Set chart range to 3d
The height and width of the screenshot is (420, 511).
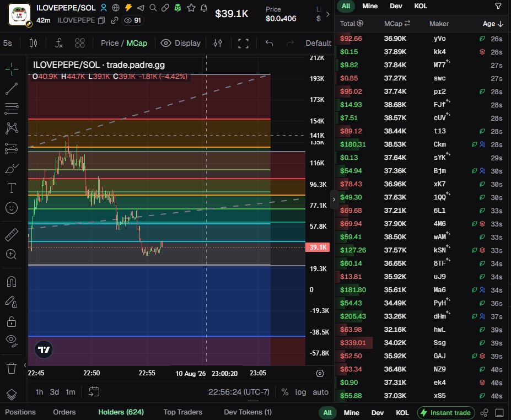[x=55, y=392]
